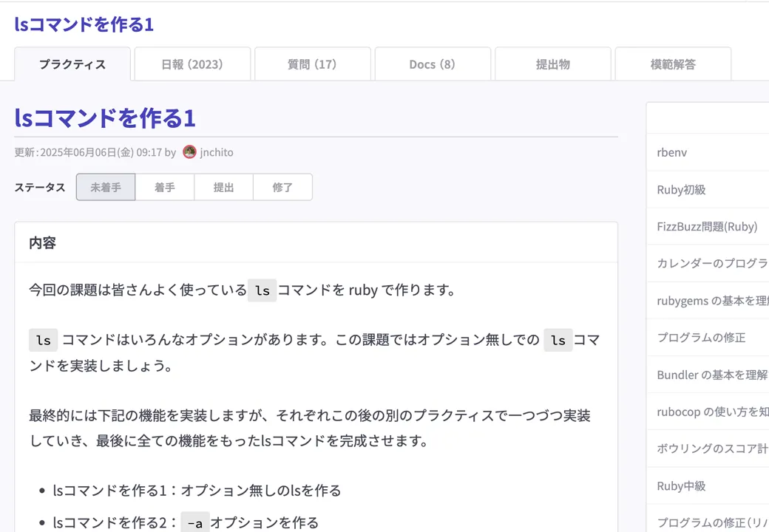Switch to the Docs (8) tab

point(433,64)
